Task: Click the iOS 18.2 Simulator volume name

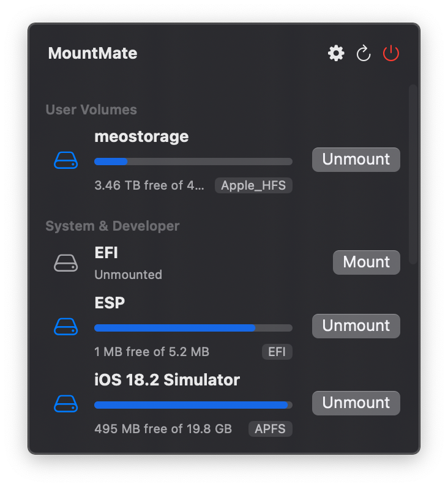Action: pos(167,379)
